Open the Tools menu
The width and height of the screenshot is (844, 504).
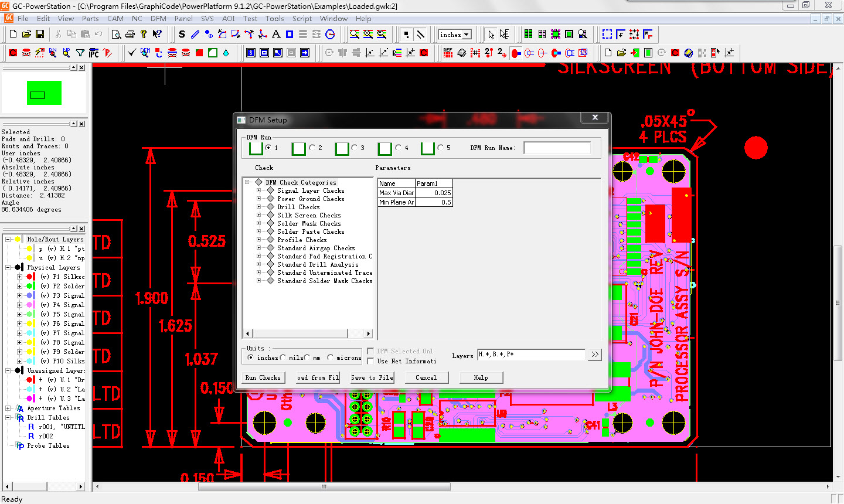(275, 18)
